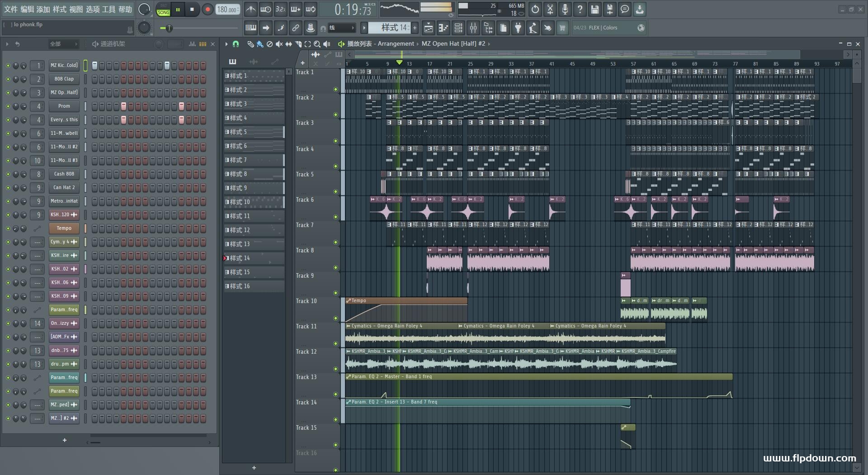Mute Track 6 in the playlist
Image resolution: width=868 pixels, height=475 pixels.
click(335, 216)
